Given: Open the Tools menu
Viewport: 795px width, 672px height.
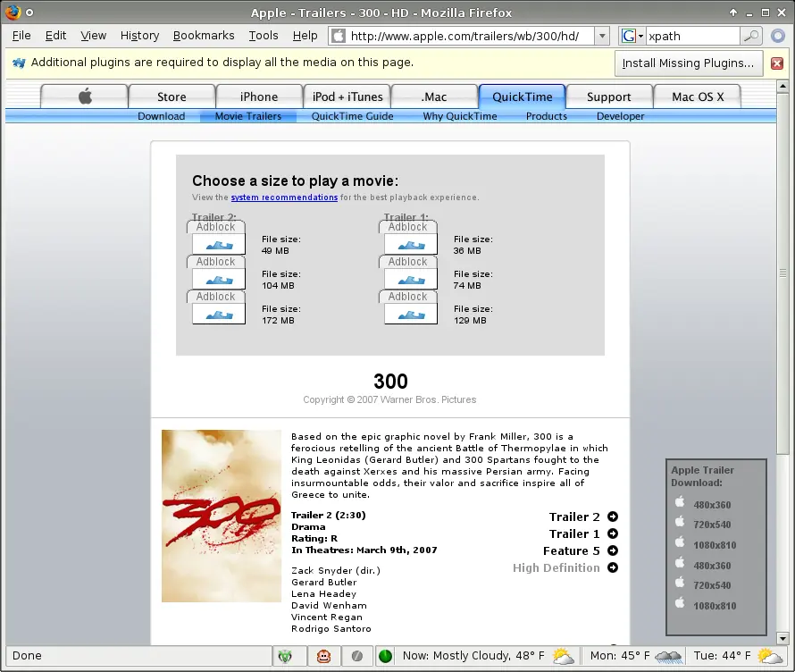Looking at the screenshot, I should [264, 36].
